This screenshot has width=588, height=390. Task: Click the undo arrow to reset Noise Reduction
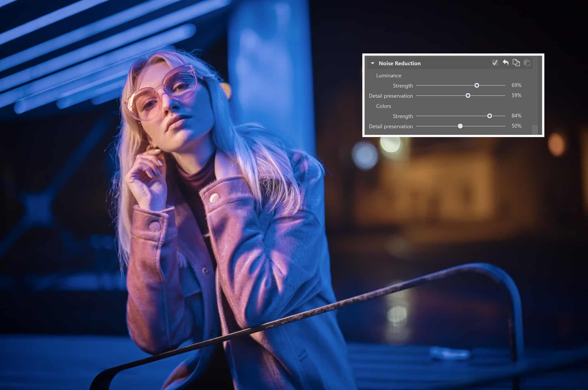tap(506, 62)
